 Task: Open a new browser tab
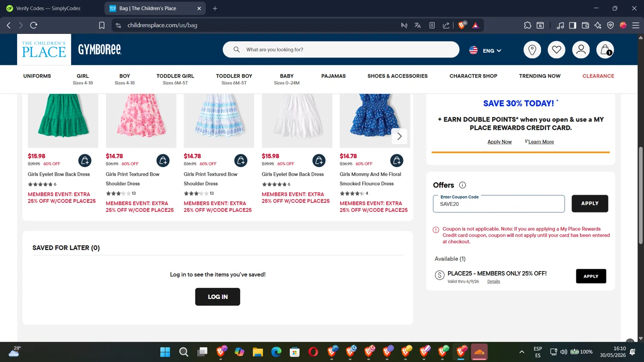point(215,8)
